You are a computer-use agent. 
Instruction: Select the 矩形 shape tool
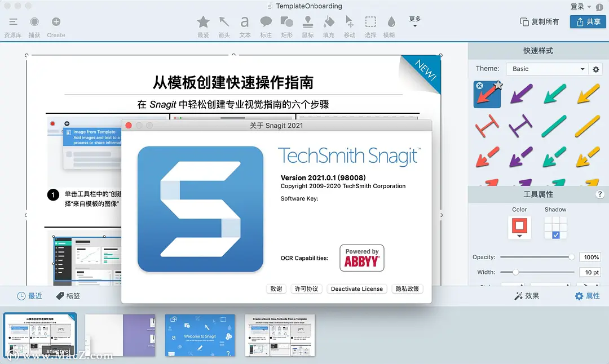286,27
